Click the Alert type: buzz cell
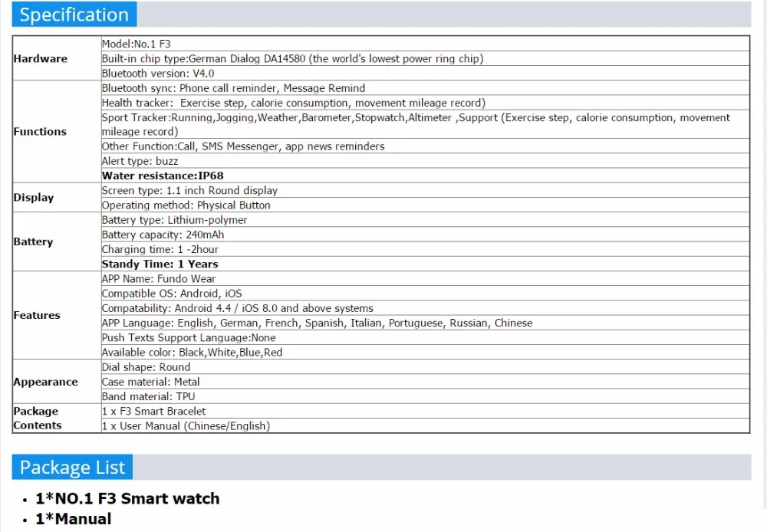Screen dimensions: 767x532 [x=426, y=161]
